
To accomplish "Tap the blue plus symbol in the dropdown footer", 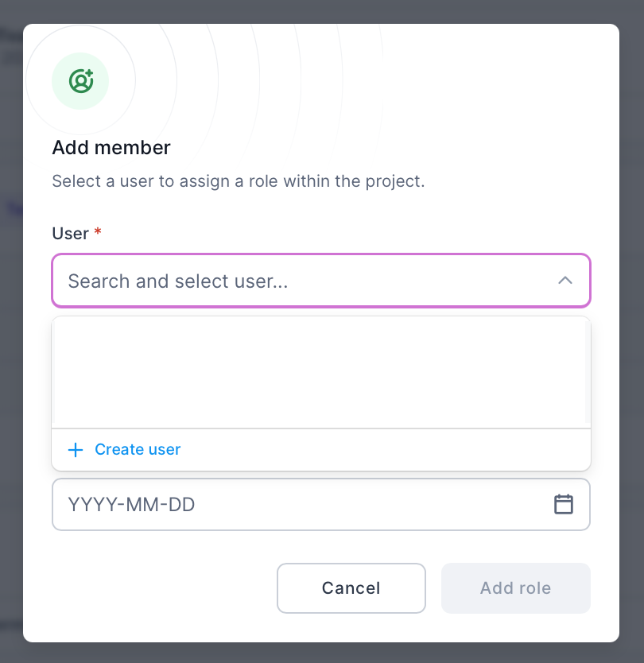I will (75, 449).
